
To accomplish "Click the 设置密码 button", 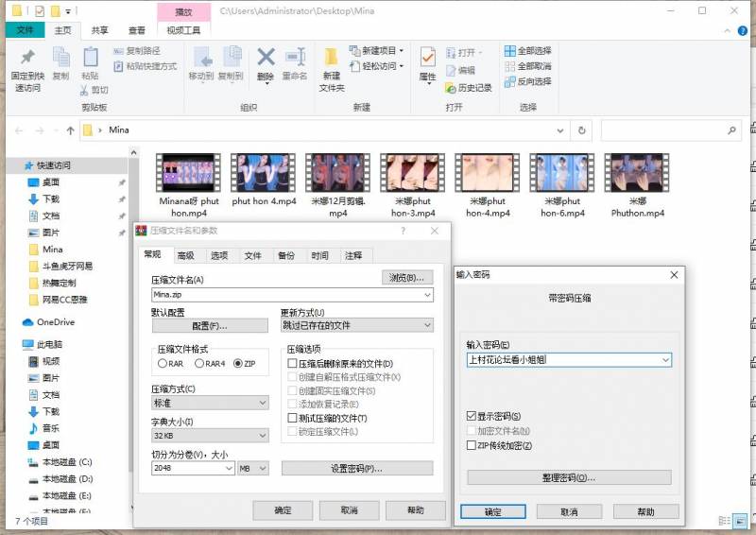I will click(356, 469).
